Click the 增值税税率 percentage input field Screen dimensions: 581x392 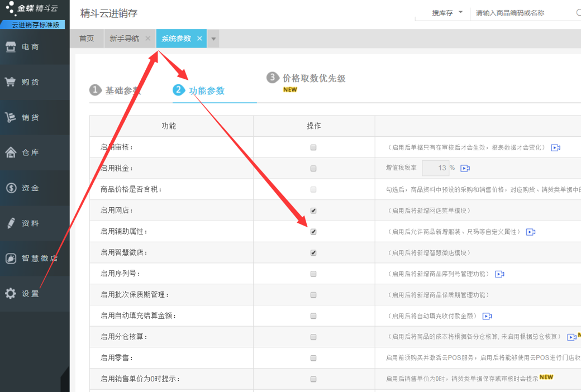[x=436, y=168]
